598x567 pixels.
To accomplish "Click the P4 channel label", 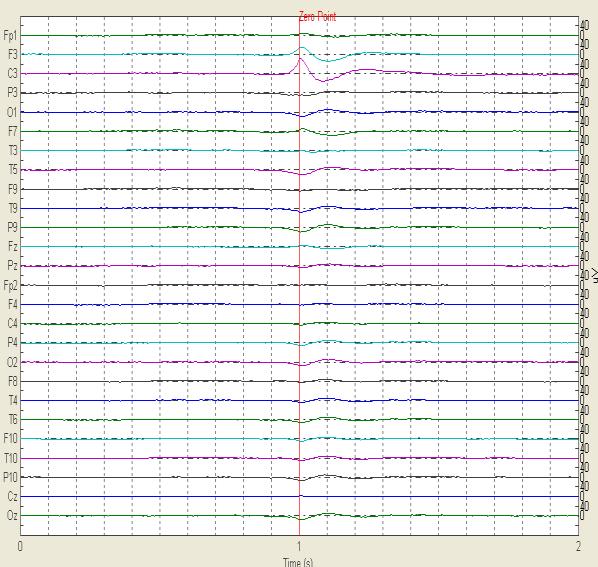I will point(12,343).
